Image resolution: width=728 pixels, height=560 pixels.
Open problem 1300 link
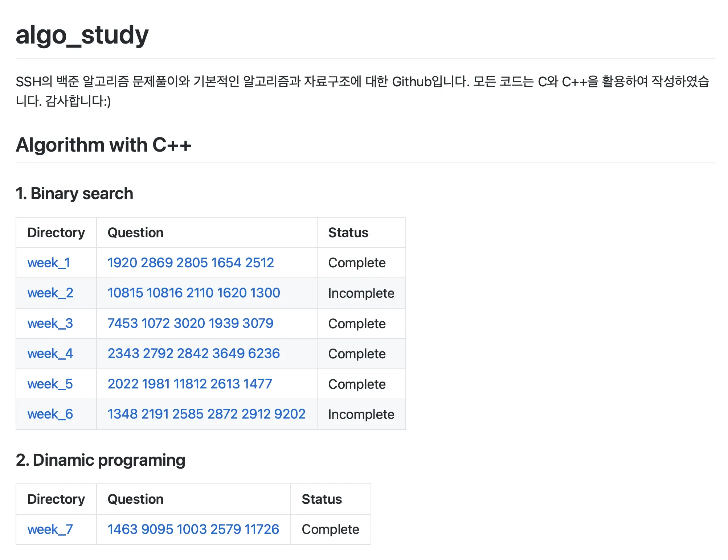tap(265, 293)
